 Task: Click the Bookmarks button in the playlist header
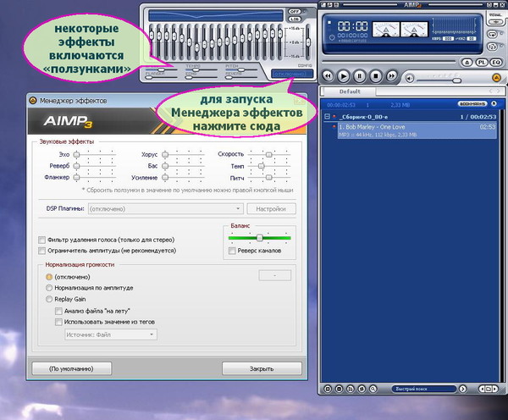pos(472,103)
